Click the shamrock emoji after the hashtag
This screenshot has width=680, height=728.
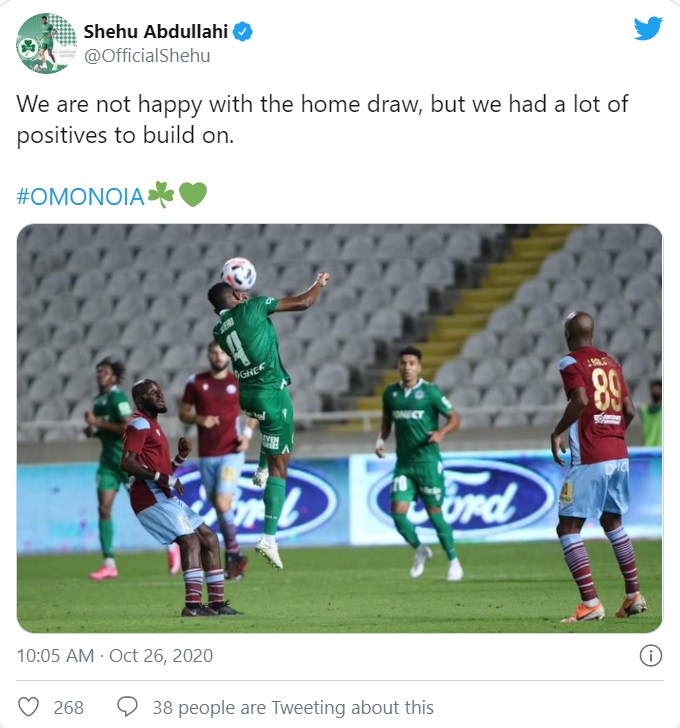coord(161,195)
